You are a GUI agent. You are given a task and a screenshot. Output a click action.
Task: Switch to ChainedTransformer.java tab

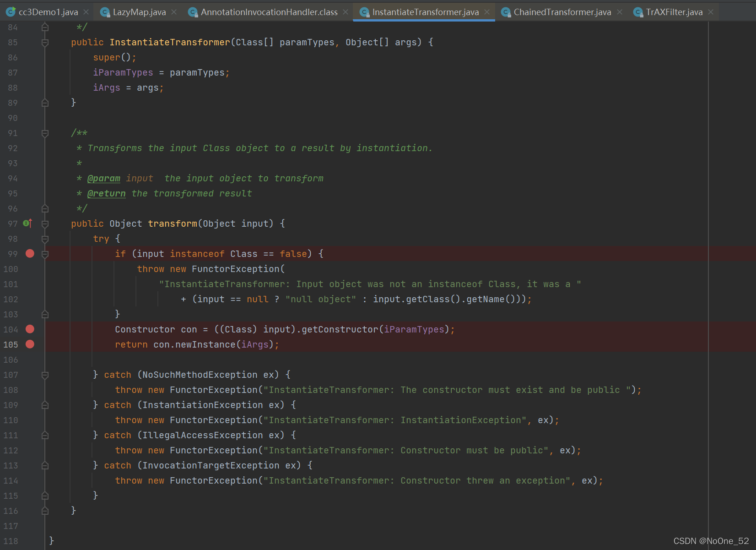pyautogui.click(x=562, y=12)
